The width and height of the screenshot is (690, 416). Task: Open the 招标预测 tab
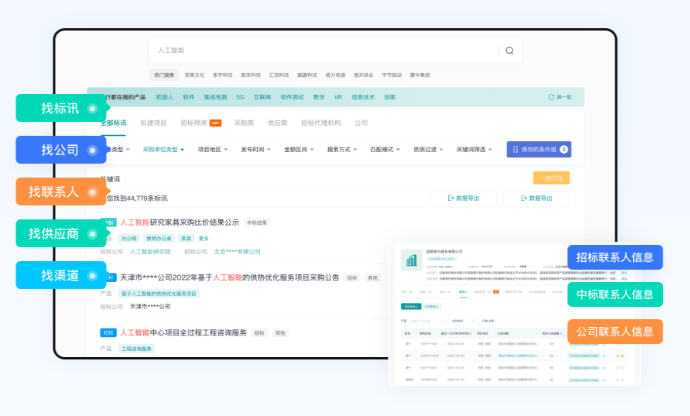[194, 123]
